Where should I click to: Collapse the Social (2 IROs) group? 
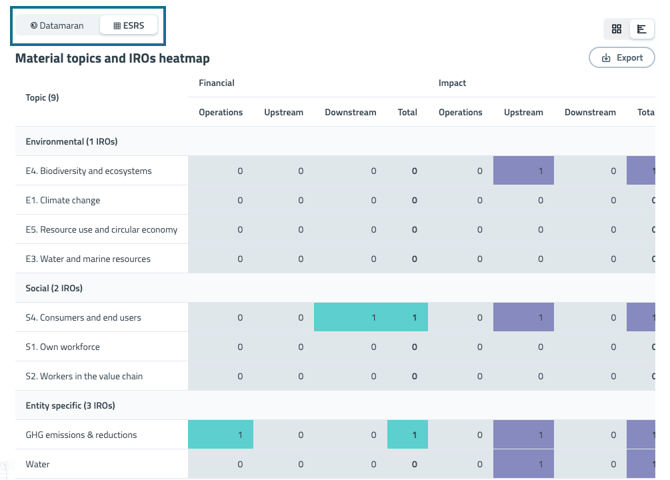(54, 288)
